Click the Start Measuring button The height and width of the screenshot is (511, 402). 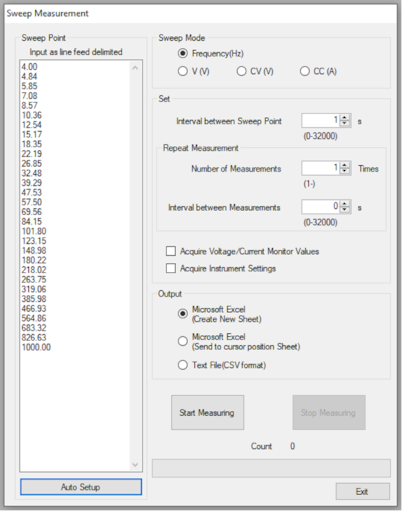(207, 412)
